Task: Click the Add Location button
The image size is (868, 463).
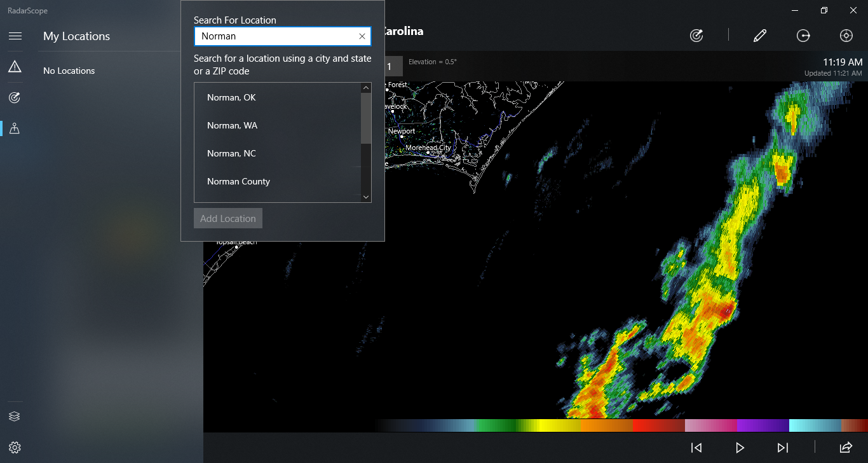Action: (x=227, y=218)
